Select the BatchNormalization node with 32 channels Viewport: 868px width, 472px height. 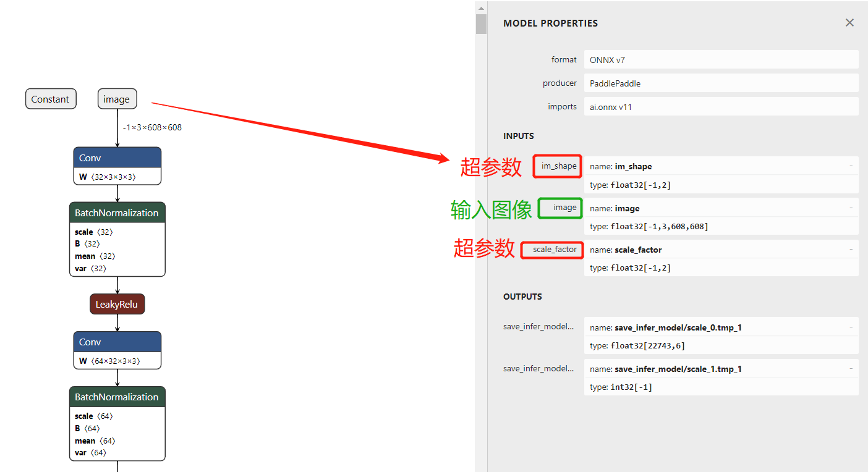117,212
